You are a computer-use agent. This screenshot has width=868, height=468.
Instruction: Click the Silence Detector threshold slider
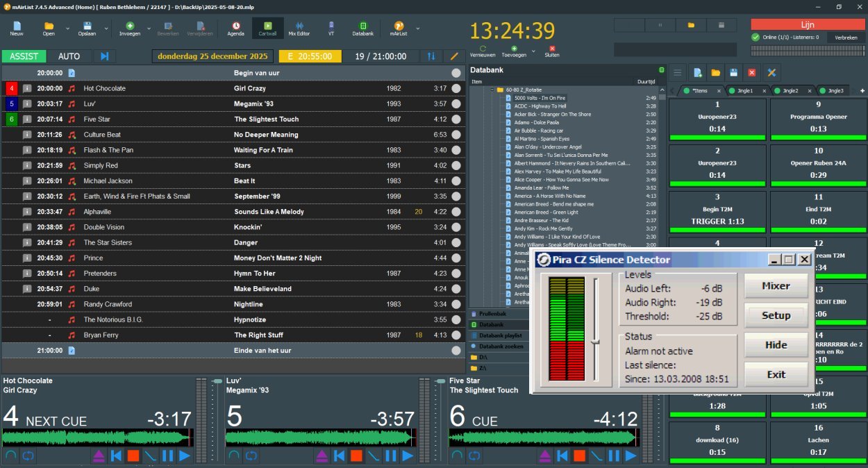595,342
